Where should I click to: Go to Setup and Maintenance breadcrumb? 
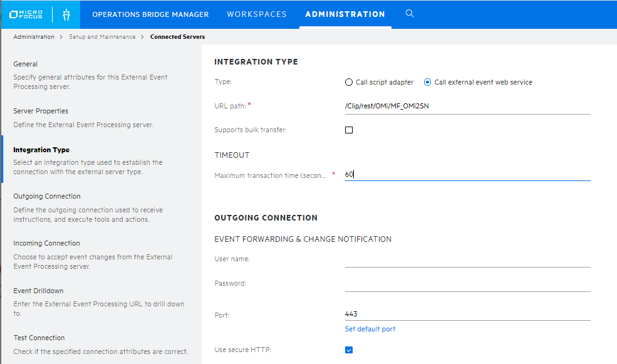[102, 36]
